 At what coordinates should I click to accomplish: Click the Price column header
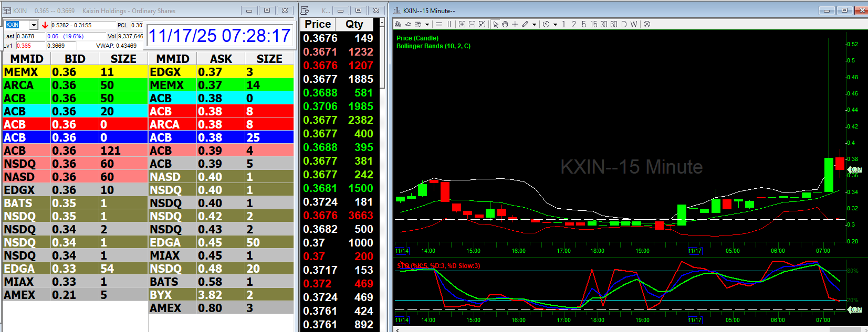(318, 24)
